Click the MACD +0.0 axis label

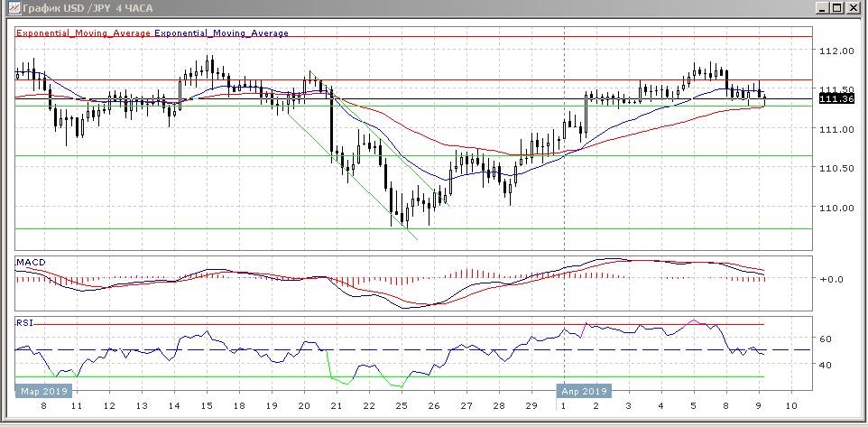[x=830, y=279]
